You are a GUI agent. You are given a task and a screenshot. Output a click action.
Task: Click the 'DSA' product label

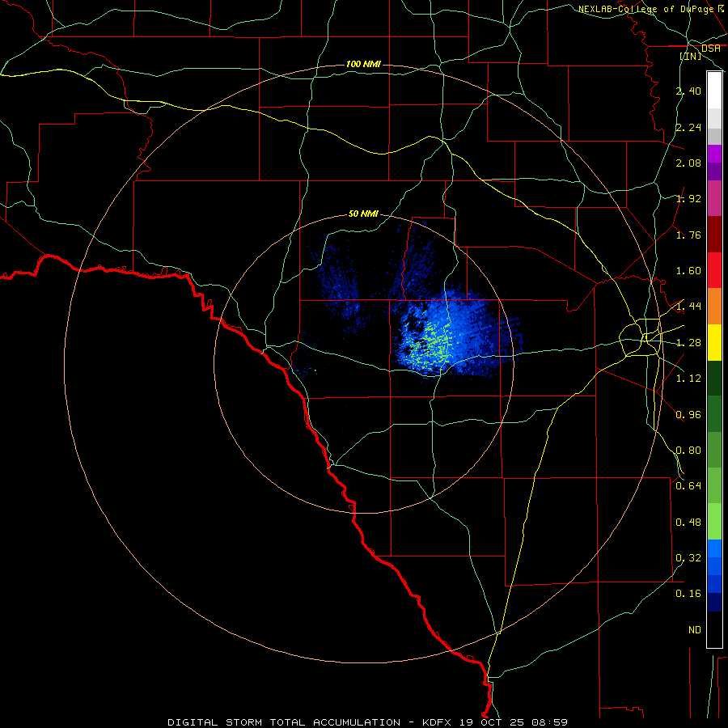pyautogui.click(x=711, y=49)
